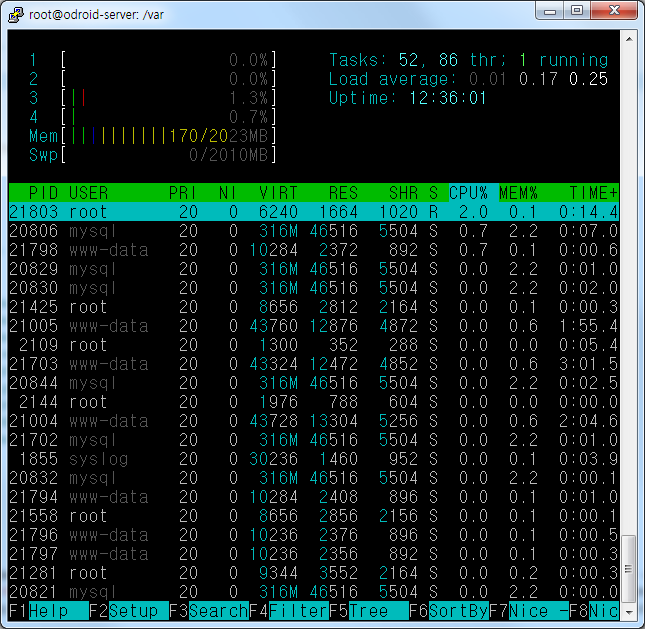Screen dimensions: 645x629
Task: Switch to F5 Tree view
Action: point(368,610)
